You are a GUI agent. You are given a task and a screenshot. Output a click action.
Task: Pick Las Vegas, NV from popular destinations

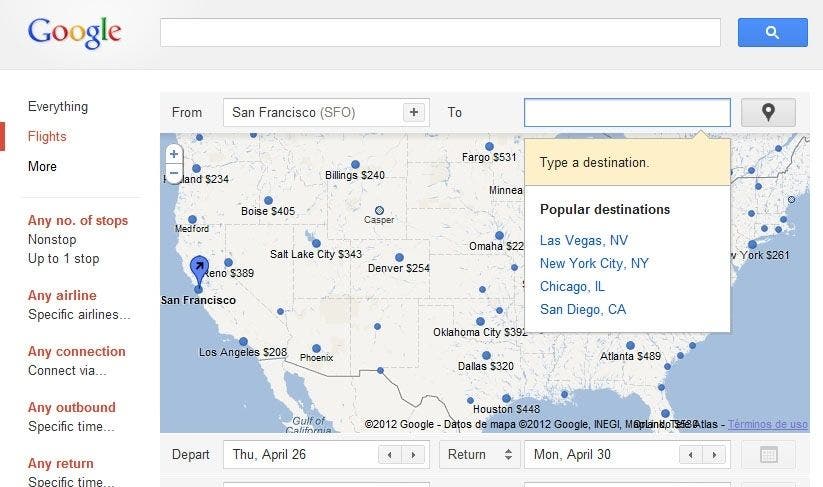(x=584, y=240)
